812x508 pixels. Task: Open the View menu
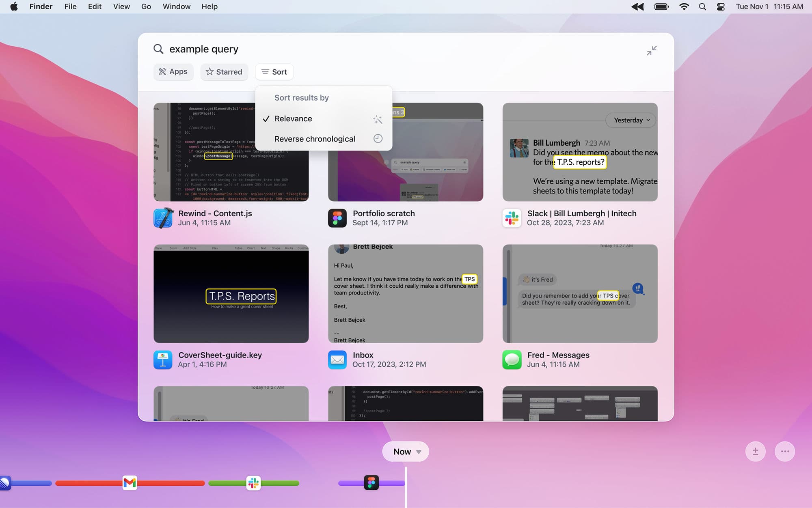[121, 6]
